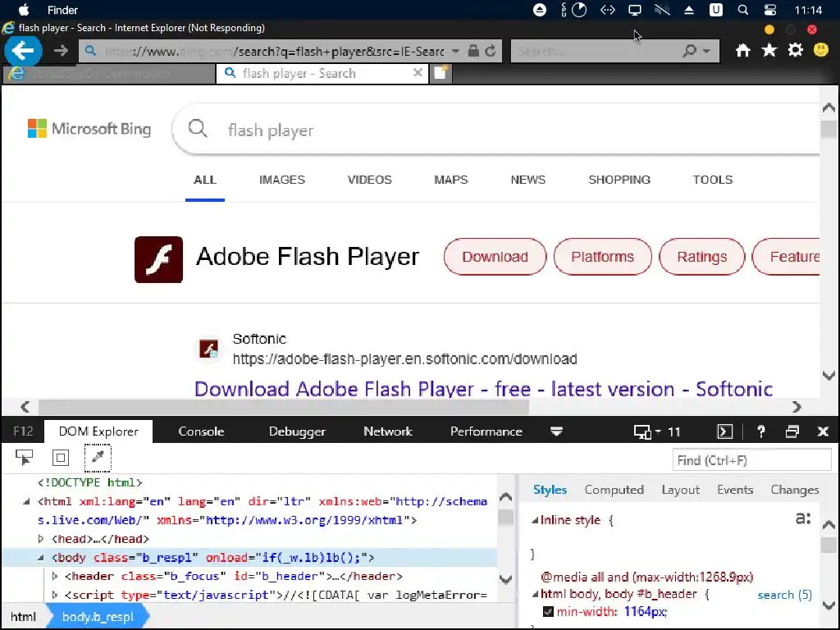840x630 pixels.
Task: Select the IMAGES search category
Action: click(282, 180)
